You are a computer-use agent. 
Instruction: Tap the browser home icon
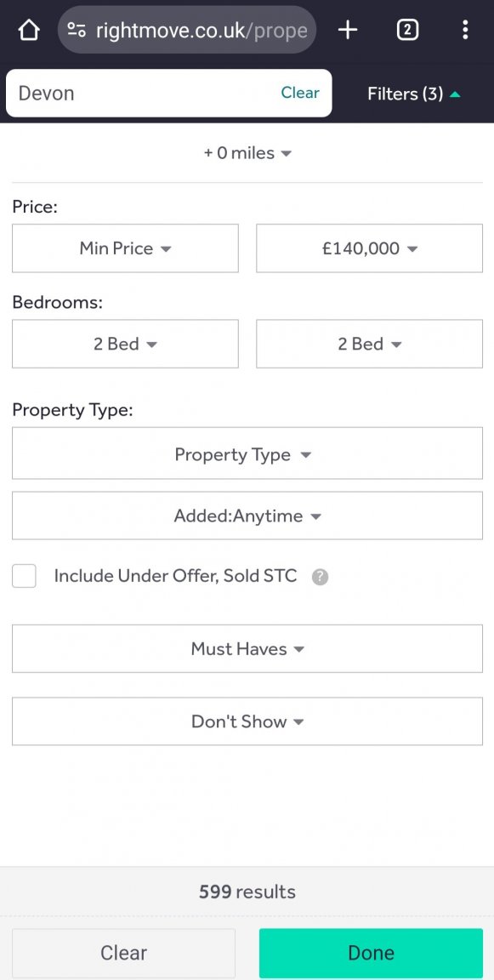pyautogui.click(x=29, y=30)
